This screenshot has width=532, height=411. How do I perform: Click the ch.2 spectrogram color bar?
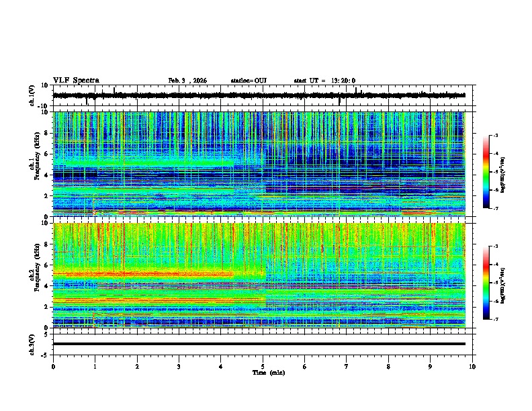486,283
